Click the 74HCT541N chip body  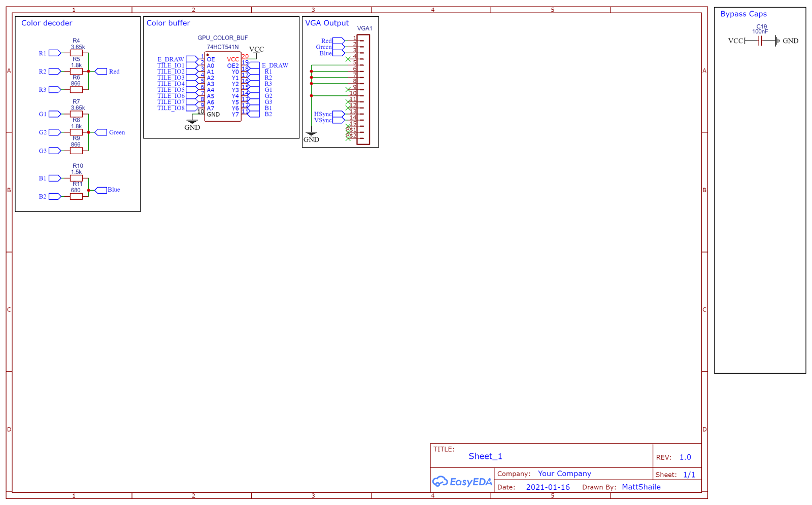223,87
